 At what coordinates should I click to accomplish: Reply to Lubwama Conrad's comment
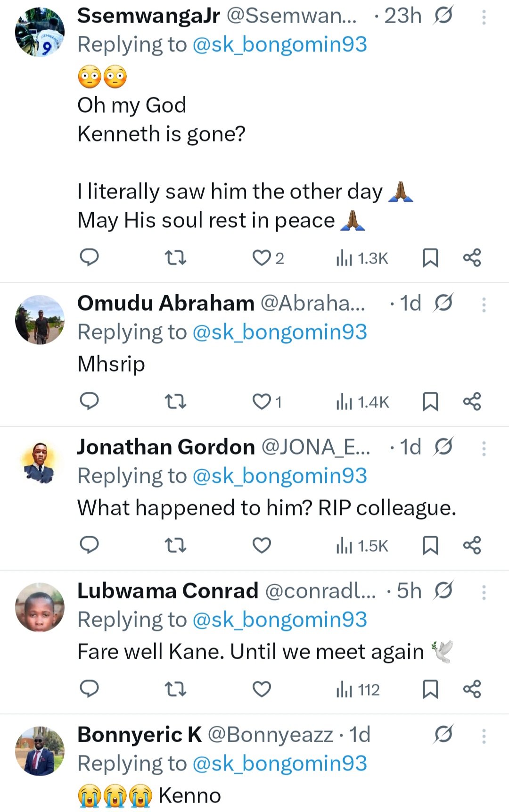click(x=89, y=689)
